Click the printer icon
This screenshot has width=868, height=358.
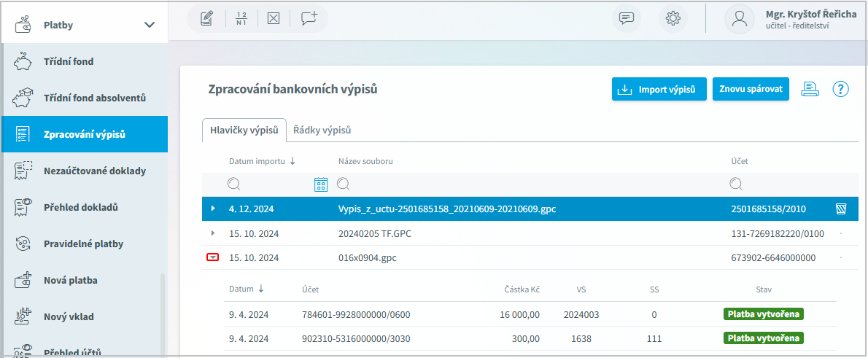[x=810, y=89]
